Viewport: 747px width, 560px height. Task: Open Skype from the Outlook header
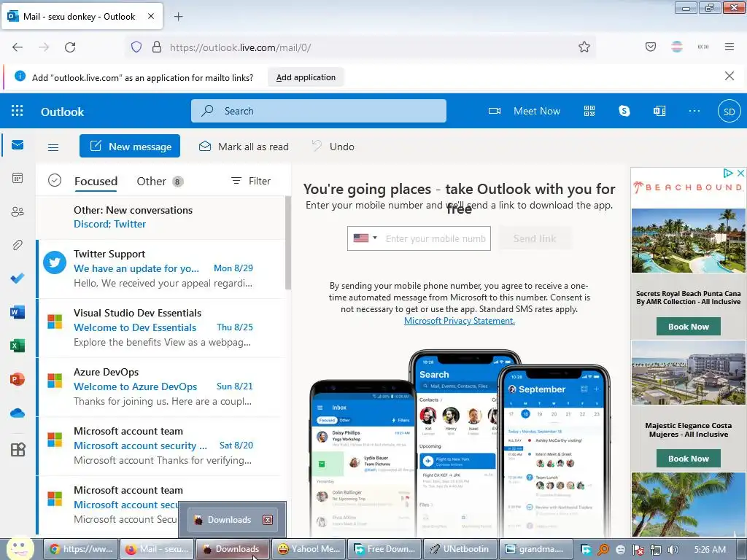pyautogui.click(x=624, y=111)
